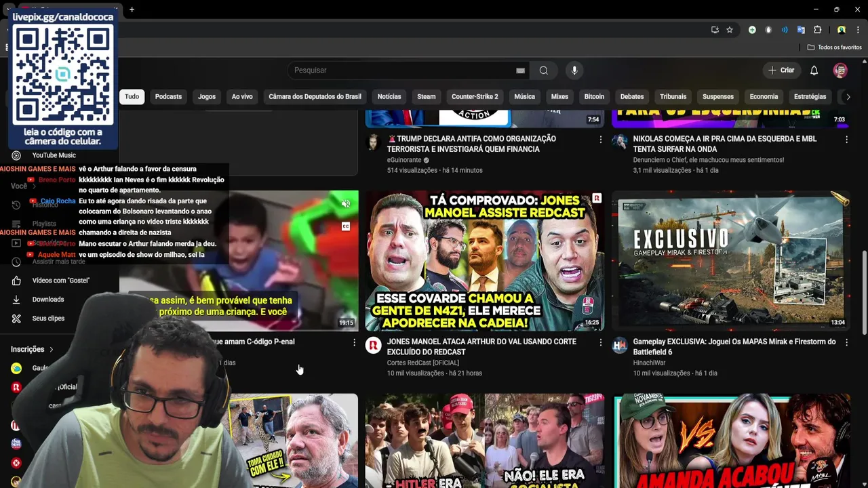
Task: Open Jones Manoel Assiste Redcast thumbnail
Action: click(x=484, y=261)
